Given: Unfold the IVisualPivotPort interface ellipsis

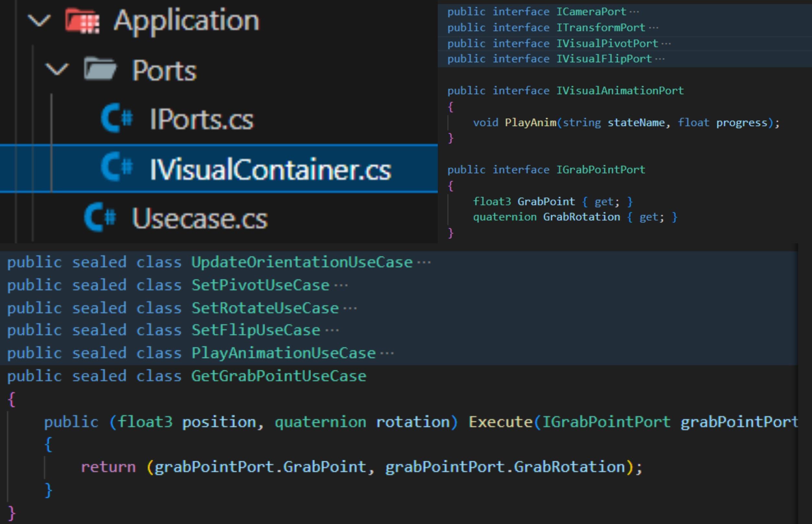Looking at the screenshot, I should tap(666, 43).
